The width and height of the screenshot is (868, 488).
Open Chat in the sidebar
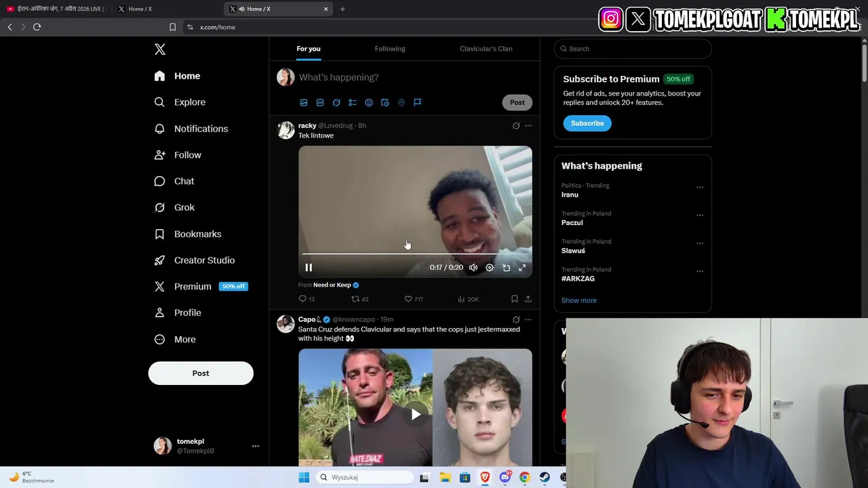coord(174,182)
